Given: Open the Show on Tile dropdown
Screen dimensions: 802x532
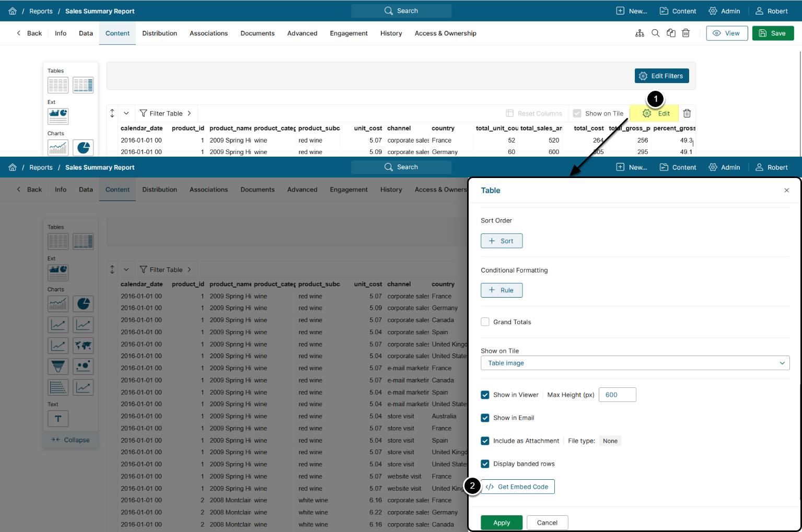Looking at the screenshot, I should (635, 363).
